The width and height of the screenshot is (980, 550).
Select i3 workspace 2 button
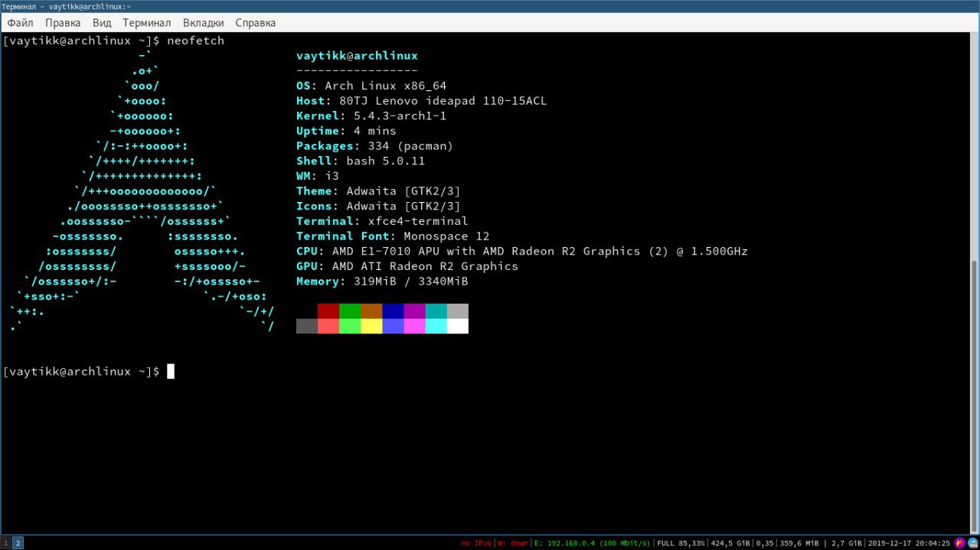[18, 543]
